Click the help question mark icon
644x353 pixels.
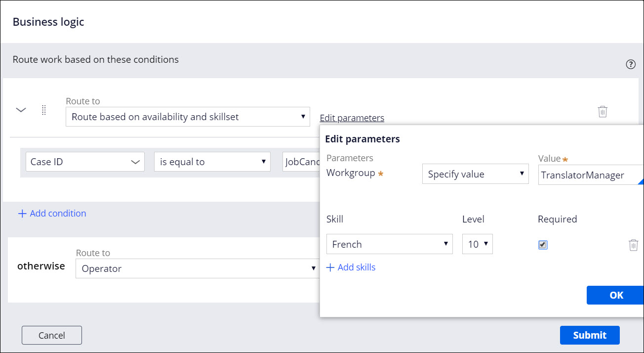click(631, 64)
